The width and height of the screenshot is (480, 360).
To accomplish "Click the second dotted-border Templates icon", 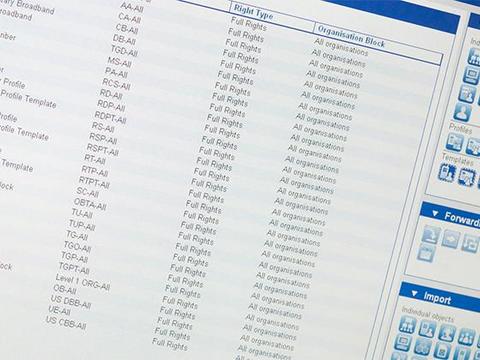I will click(x=467, y=176).
